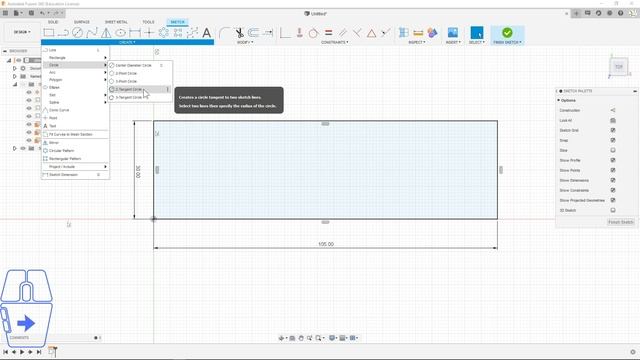The image size is (640, 360).
Task: Switch to the Solid tab
Action: click(53, 22)
